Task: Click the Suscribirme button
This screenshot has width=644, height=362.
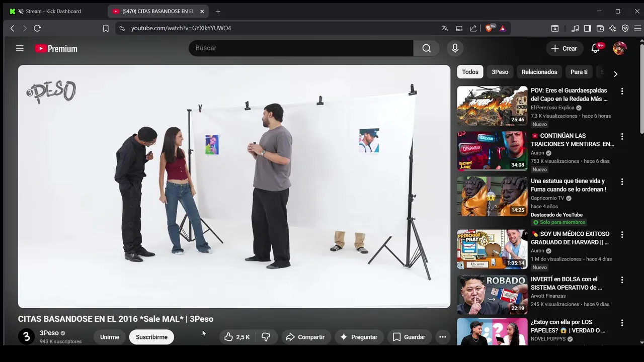Action: click(x=151, y=337)
